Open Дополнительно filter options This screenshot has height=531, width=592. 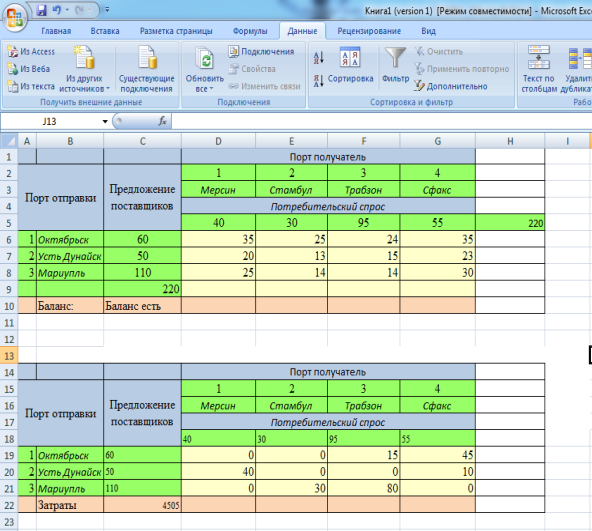tap(451, 86)
